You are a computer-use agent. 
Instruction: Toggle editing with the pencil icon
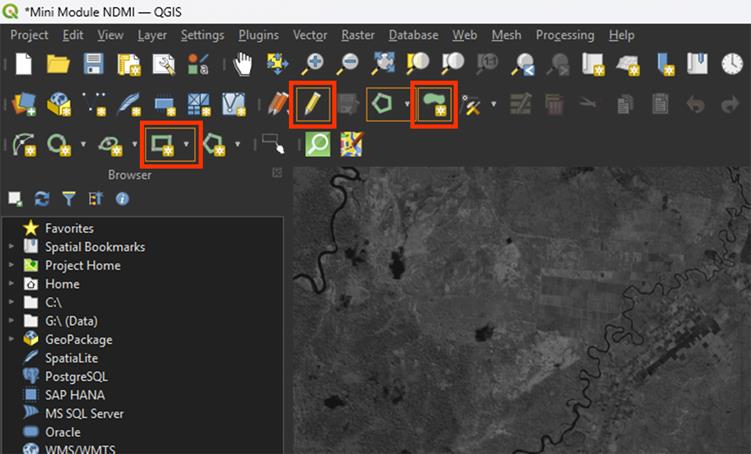tap(312, 104)
